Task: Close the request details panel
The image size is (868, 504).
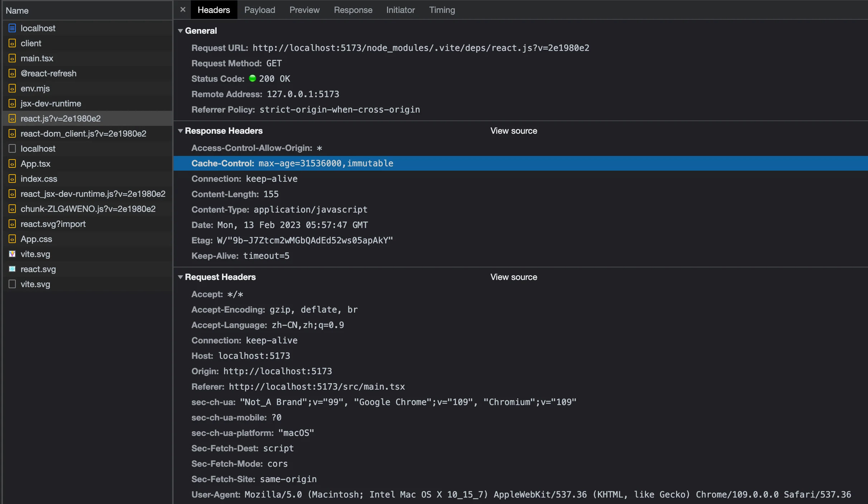Action: 183,10
